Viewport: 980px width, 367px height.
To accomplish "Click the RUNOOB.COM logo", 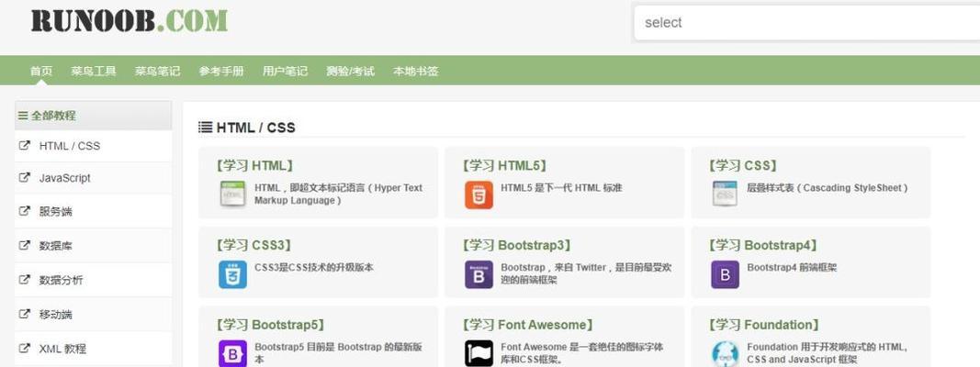I will click(130, 20).
